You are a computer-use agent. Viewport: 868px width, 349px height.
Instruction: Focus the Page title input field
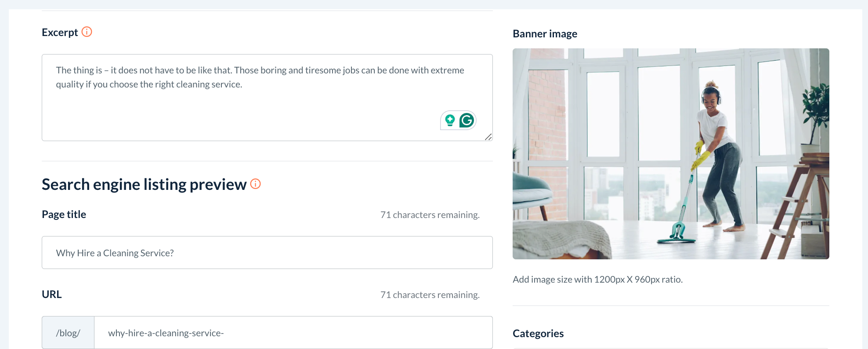pos(267,253)
